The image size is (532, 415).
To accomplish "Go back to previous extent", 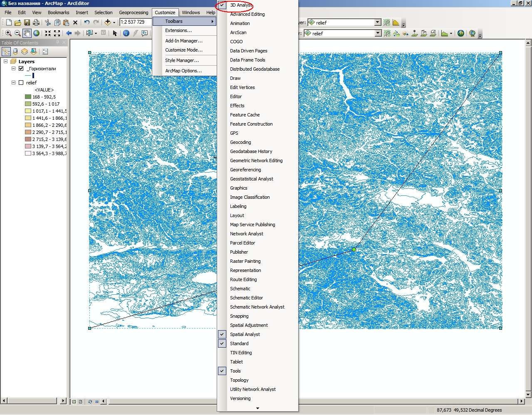I will [x=69, y=33].
